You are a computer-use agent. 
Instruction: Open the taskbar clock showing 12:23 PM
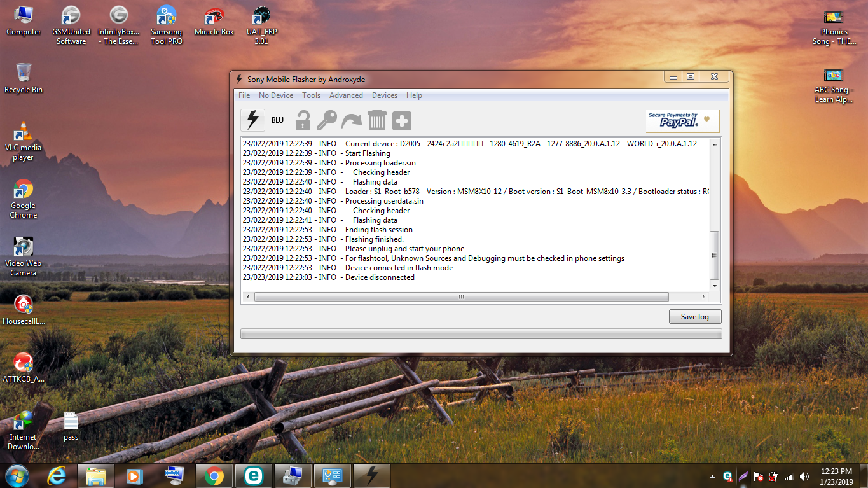coord(836,477)
